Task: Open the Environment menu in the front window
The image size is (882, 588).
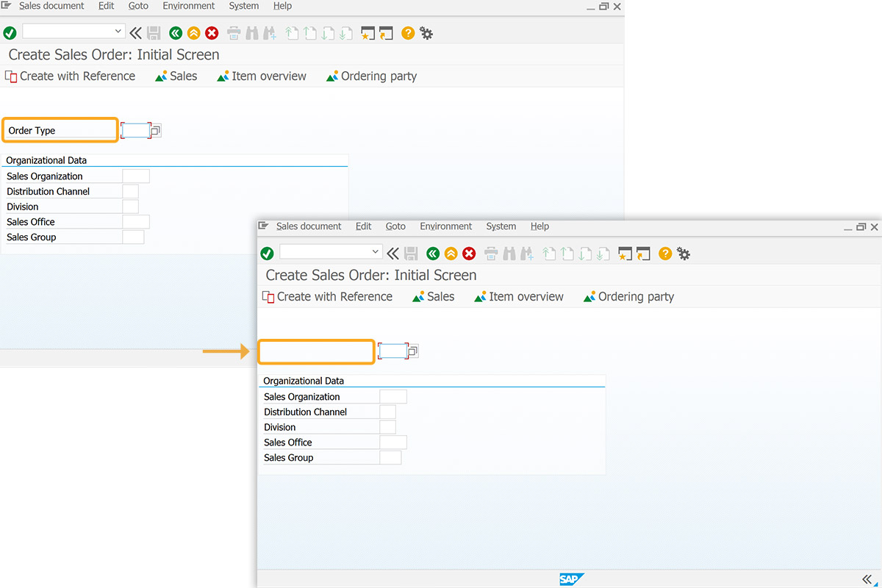Action: pyautogui.click(x=446, y=226)
